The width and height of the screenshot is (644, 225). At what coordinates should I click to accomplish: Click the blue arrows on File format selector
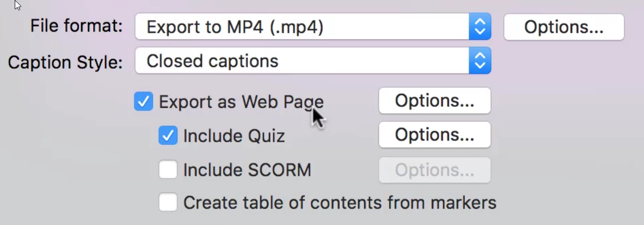tap(480, 27)
